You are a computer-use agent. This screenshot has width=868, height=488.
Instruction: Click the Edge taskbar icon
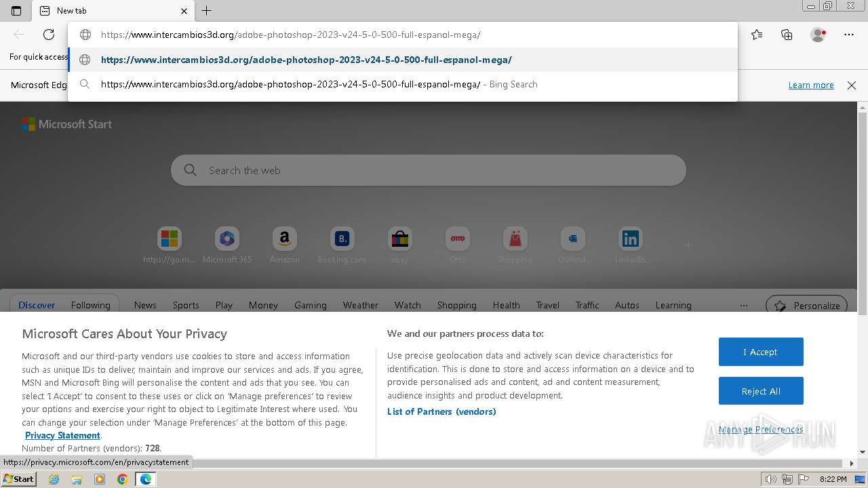(145, 479)
